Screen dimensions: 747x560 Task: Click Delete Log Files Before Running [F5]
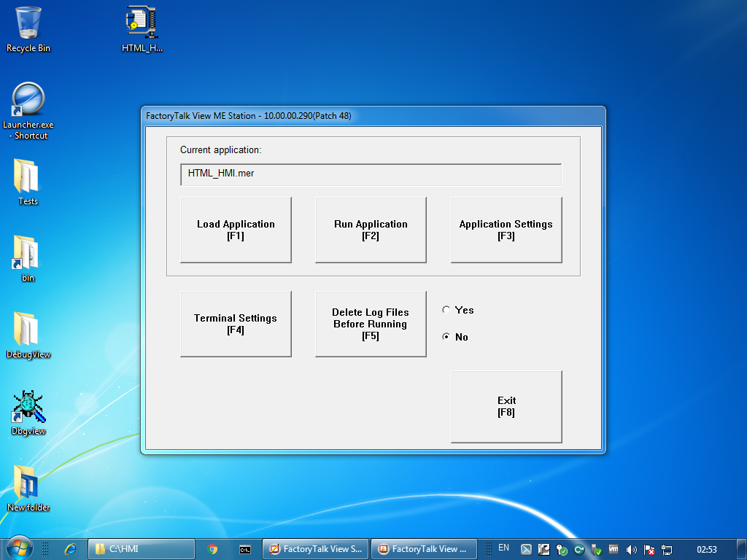coord(371,324)
